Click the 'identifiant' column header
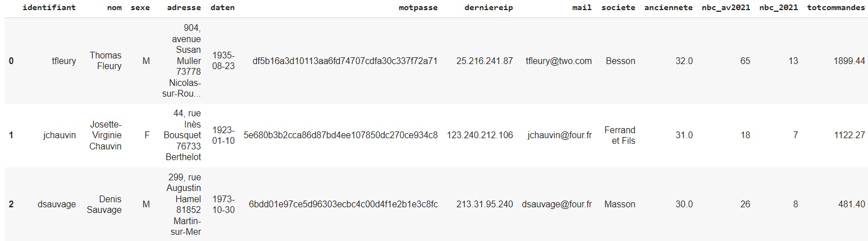This screenshot has width=868, height=241. [49, 8]
